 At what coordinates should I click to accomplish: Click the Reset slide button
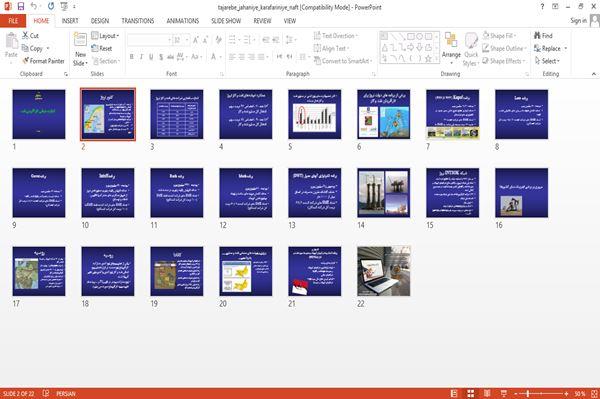tap(102, 48)
